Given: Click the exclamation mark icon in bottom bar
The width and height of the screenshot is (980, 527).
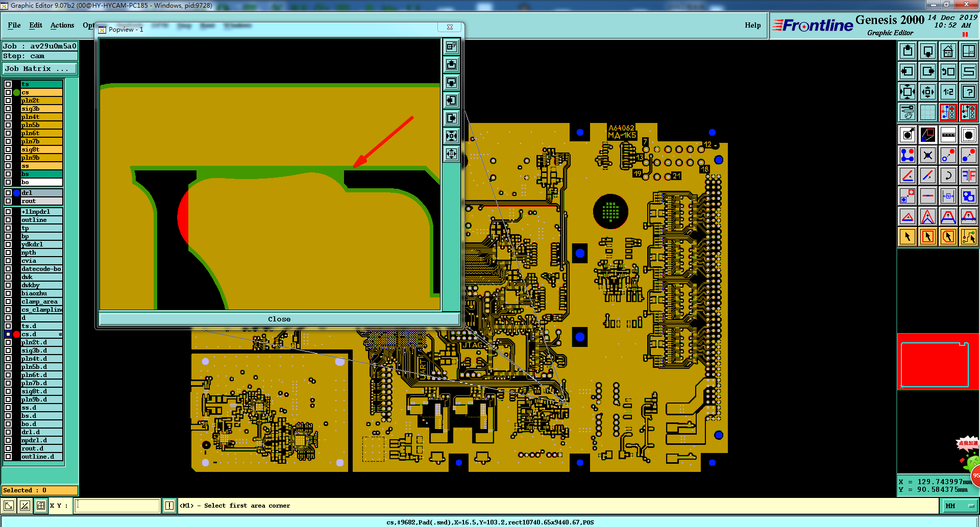Looking at the screenshot, I should click(x=169, y=506).
